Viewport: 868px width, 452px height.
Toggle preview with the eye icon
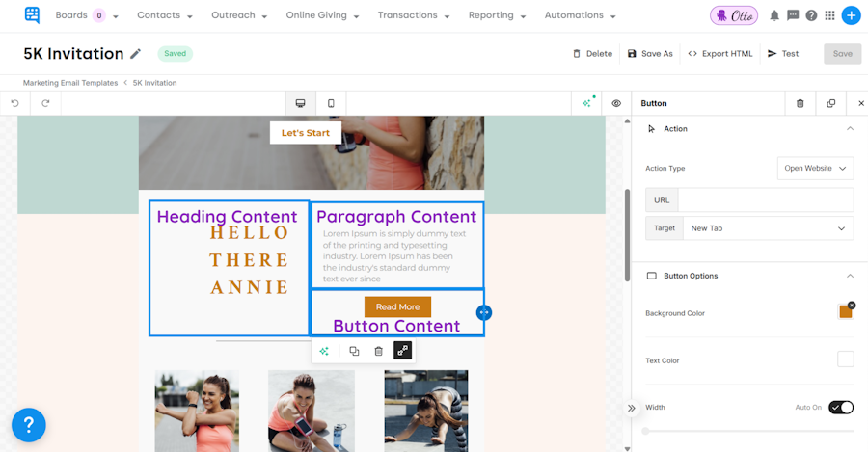click(616, 103)
